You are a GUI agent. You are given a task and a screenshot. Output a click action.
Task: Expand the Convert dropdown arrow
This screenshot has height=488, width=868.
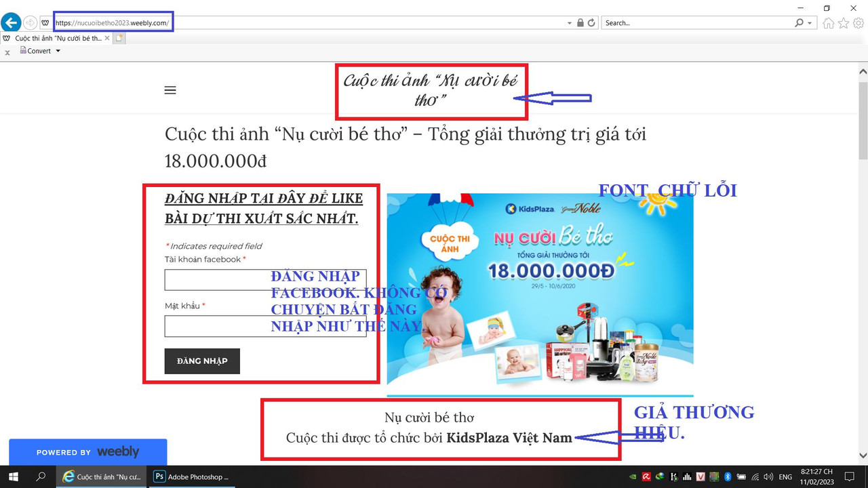tap(58, 51)
